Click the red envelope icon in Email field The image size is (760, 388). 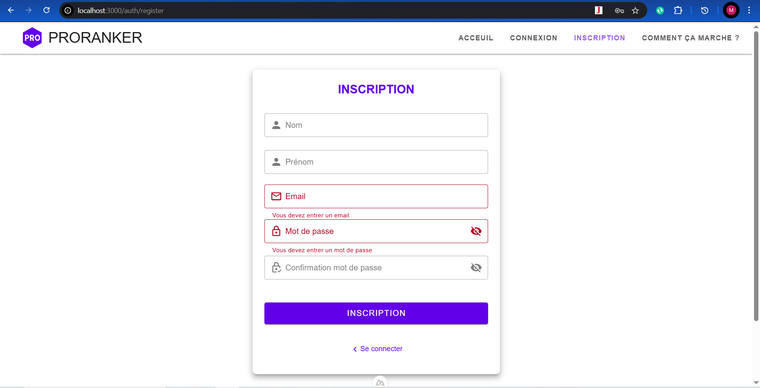(x=276, y=196)
